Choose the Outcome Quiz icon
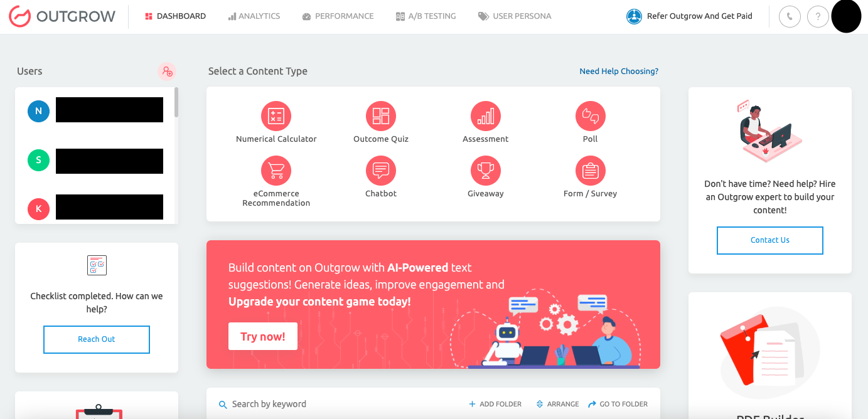 381,116
